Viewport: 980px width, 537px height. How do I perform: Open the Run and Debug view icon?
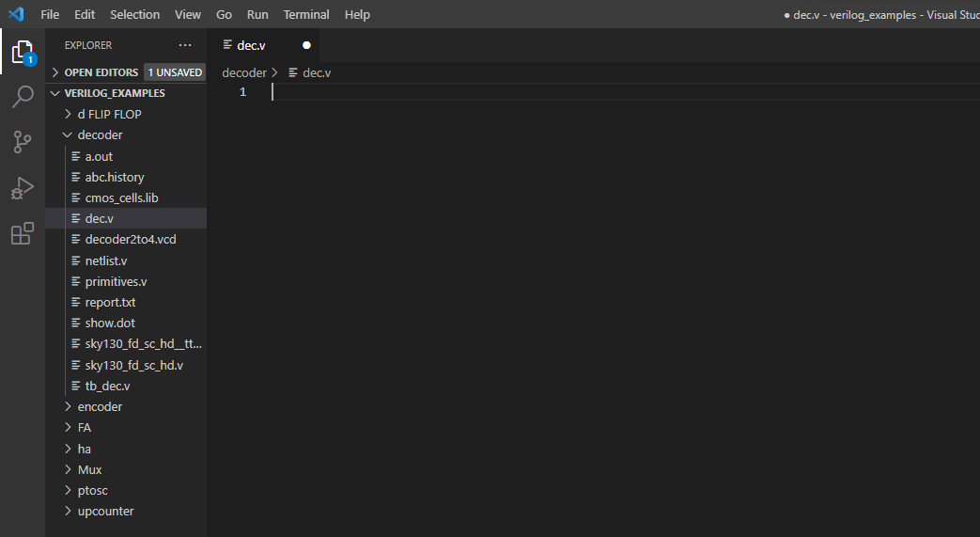[x=23, y=188]
